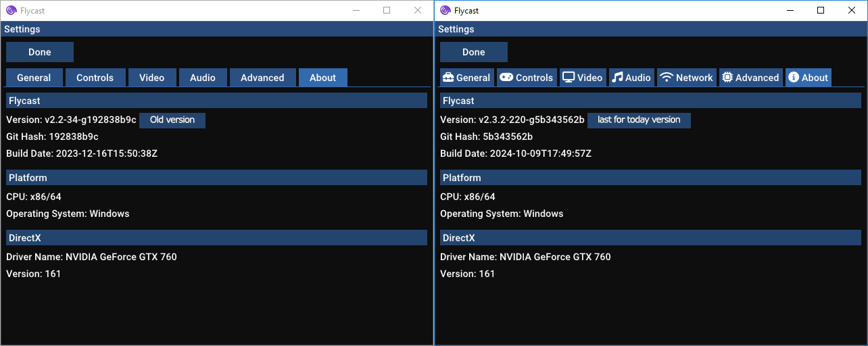The height and width of the screenshot is (346, 868).
Task: Click the toolbox icon on right window General tab
Action: coord(448,78)
